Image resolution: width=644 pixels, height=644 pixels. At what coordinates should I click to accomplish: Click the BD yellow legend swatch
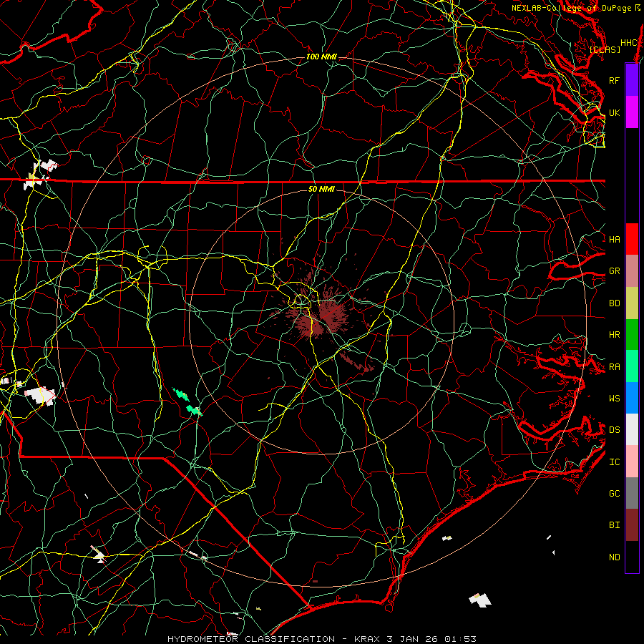point(632,303)
